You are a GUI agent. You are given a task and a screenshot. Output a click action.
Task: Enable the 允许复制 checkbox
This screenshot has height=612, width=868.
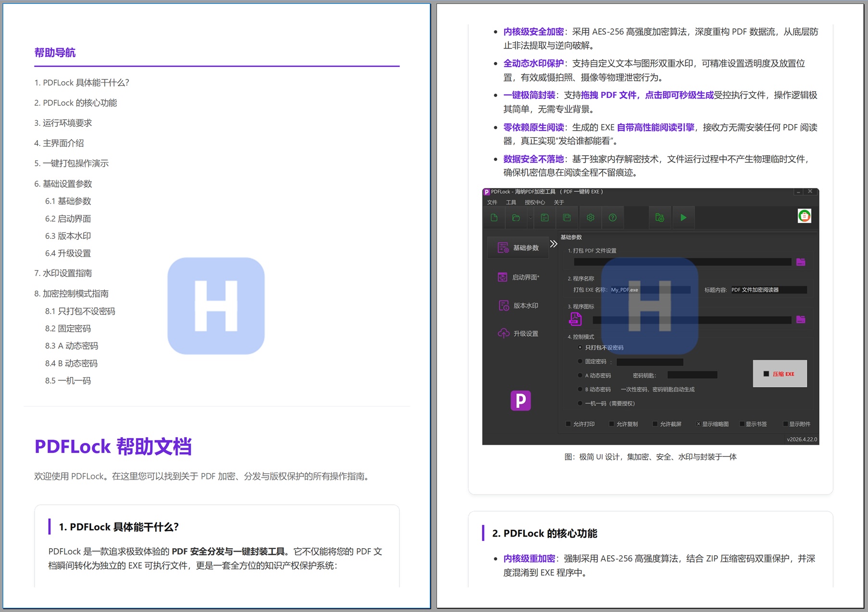point(611,424)
